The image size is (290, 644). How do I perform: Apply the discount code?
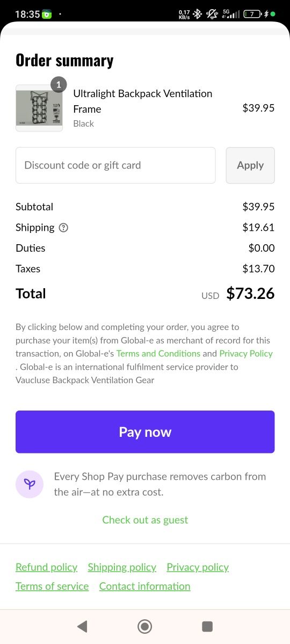point(250,165)
